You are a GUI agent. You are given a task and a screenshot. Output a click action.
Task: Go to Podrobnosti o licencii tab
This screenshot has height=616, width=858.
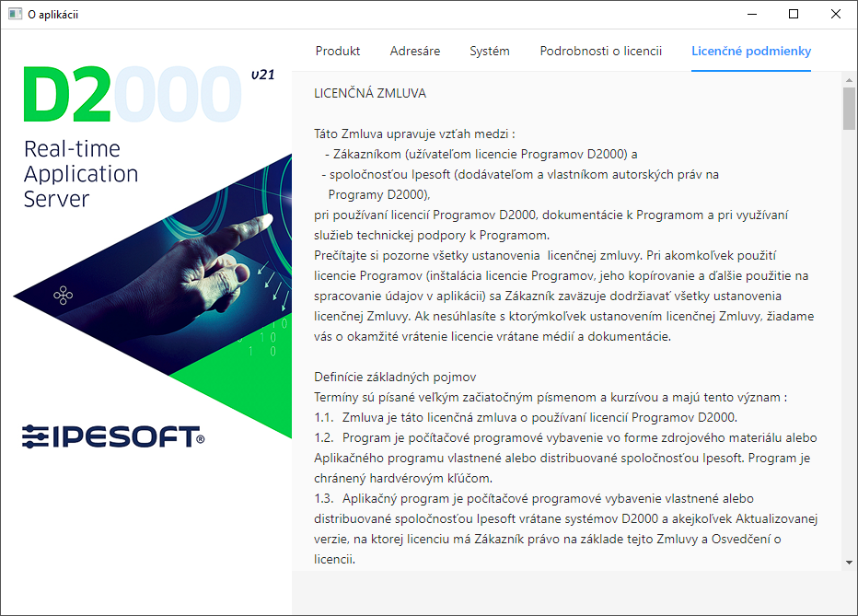pos(600,51)
